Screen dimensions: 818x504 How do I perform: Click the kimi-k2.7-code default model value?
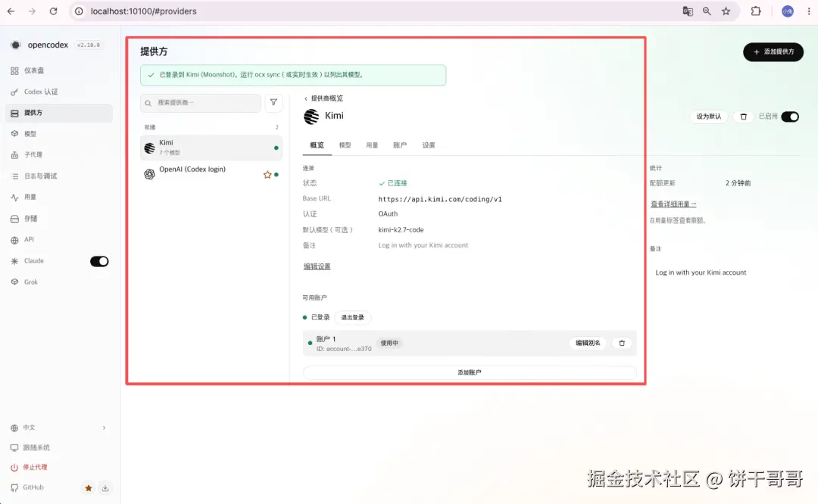tap(401, 230)
